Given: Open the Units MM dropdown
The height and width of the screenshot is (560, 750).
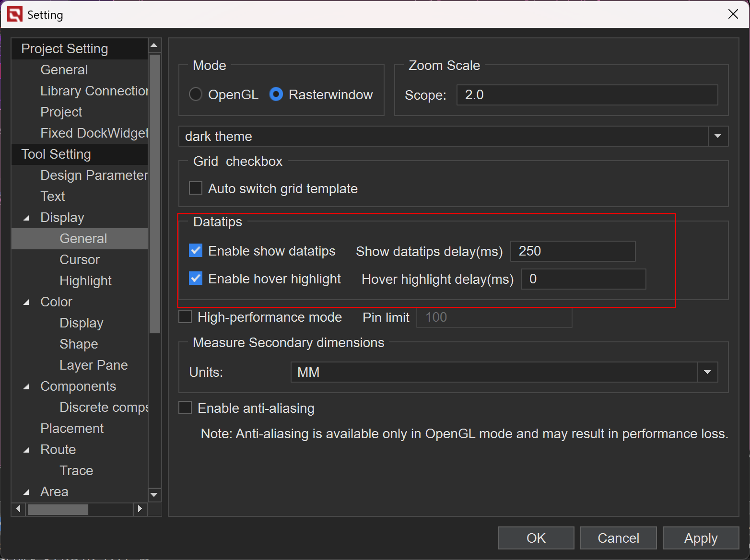Looking at the screenshot, I should [707, 372].
